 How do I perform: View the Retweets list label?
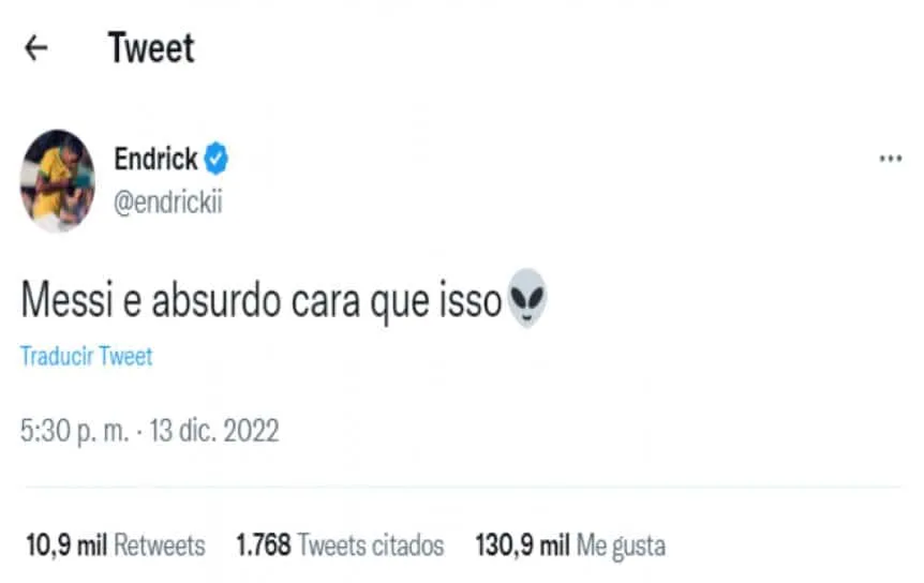point(159,547)
